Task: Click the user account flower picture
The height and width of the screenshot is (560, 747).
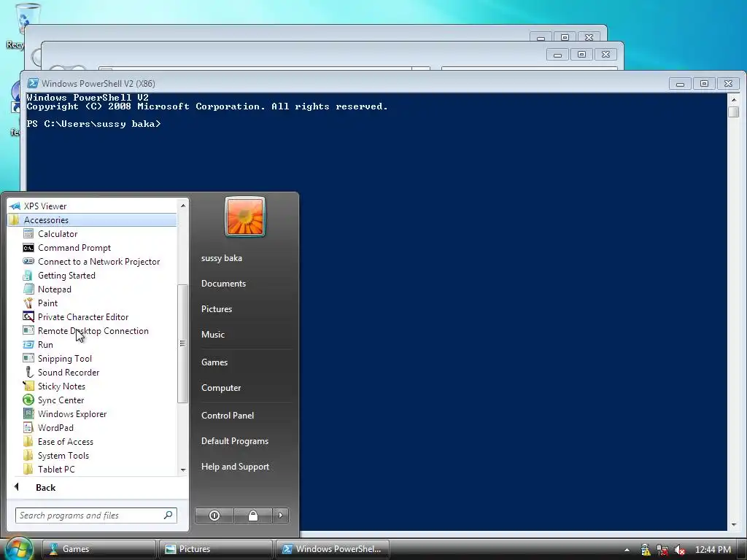Action: tap(245, 217)
